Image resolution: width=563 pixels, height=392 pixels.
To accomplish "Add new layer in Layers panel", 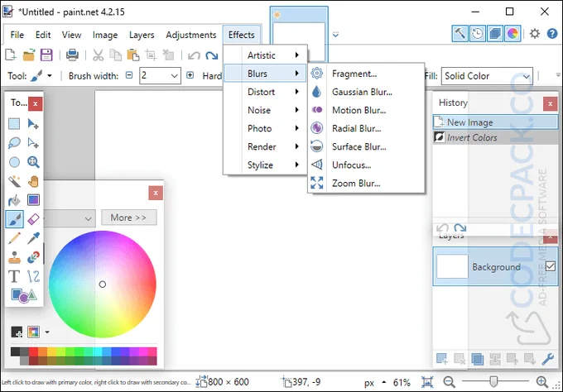I will [x=441, y=358].
